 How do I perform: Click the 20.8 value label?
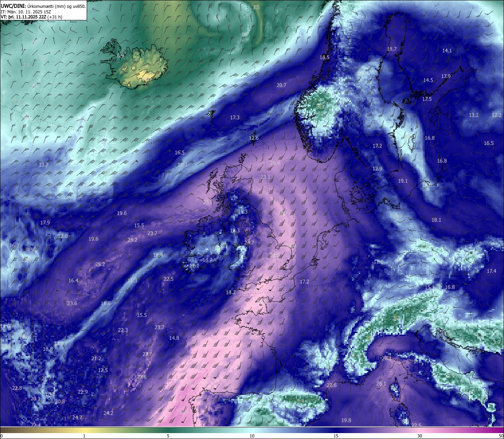pyautogui.click(x=60, y=401)
